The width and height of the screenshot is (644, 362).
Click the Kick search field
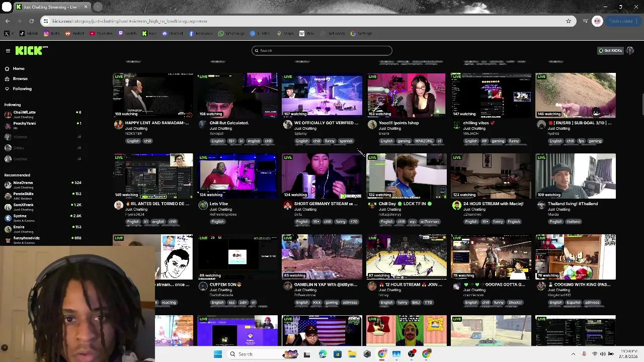tap(322, 50)
